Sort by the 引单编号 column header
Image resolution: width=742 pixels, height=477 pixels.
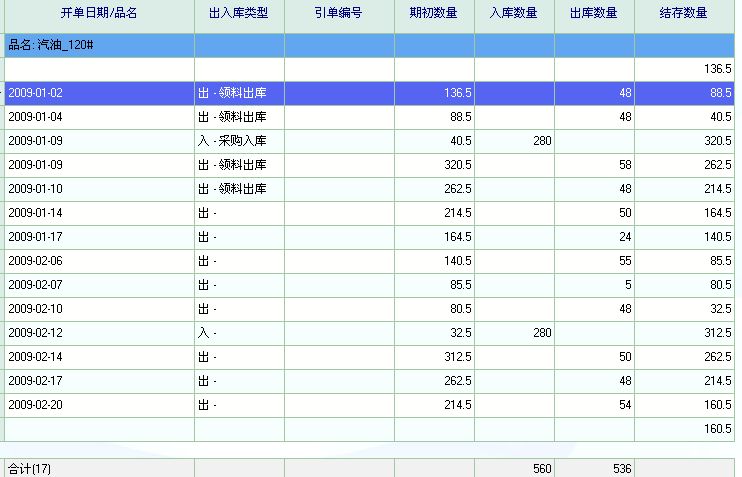tap(339, 13)
